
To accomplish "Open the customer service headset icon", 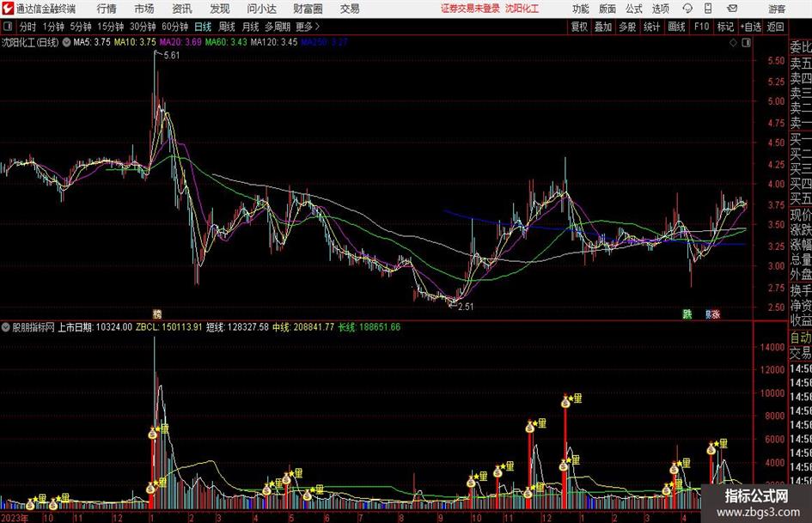I will click(687, 9).
